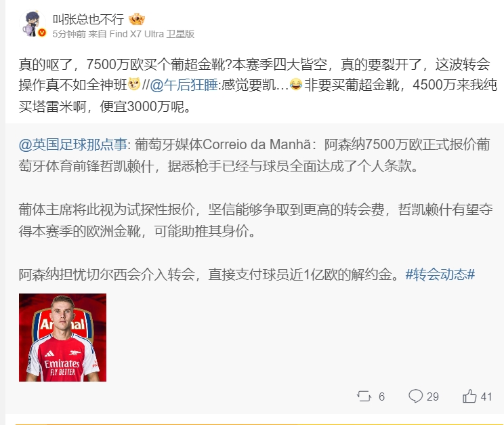
Task: Click the crown membership badge icon
Action: [137, 20]
